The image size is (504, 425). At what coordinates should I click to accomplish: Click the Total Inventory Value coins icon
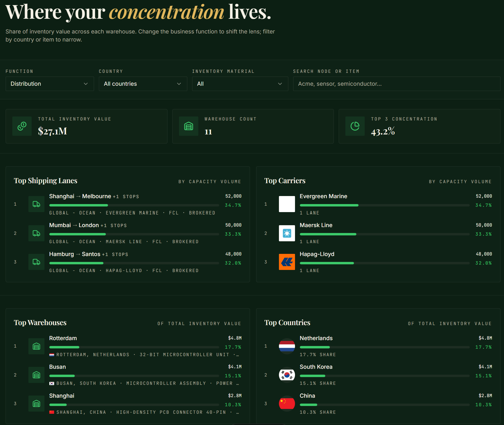[22, 126]
